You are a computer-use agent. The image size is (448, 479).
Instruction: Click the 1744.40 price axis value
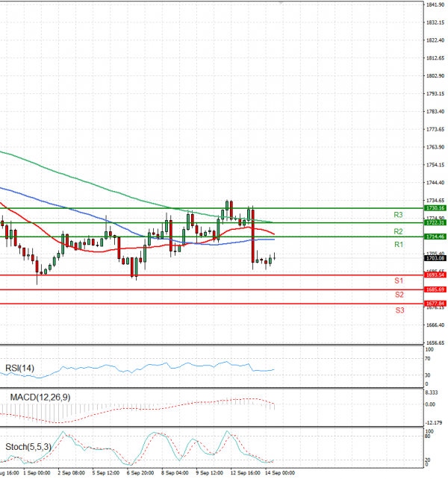[x=435, y=183]
